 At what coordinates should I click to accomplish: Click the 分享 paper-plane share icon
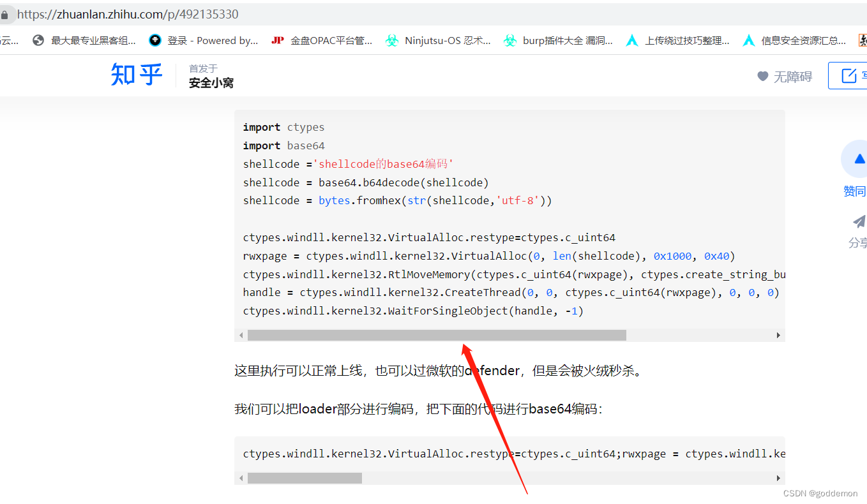859,221
